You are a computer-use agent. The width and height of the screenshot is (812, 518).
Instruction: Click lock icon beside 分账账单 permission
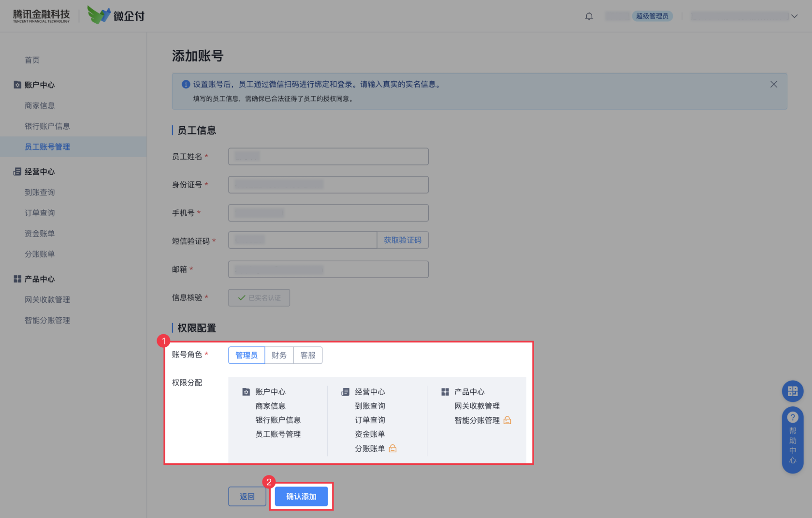coord(393,448)
